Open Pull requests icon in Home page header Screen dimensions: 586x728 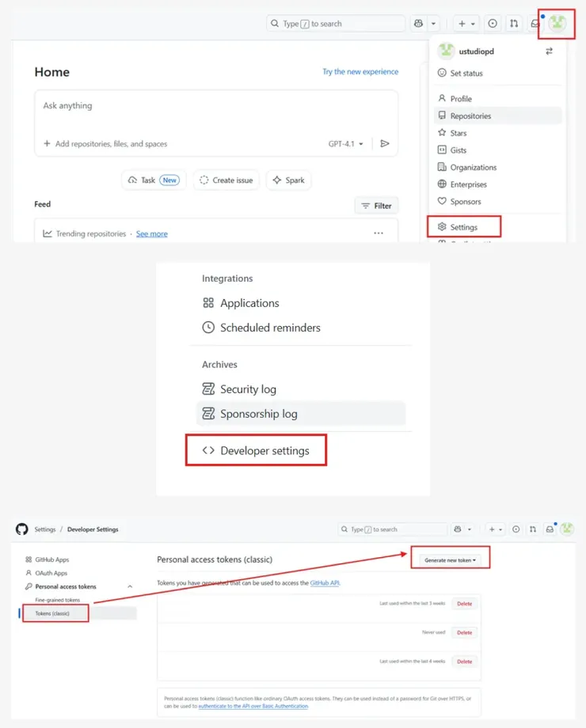(x=514, y=23)
